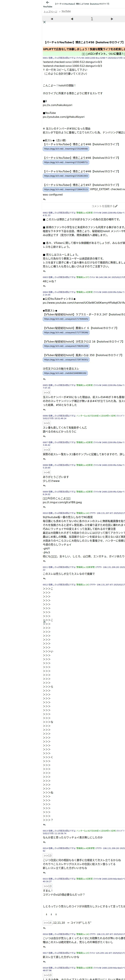This screenshot has width=125, height=980.
Task: Click >>13 anchor in post 0015
Action: (47, 886)
